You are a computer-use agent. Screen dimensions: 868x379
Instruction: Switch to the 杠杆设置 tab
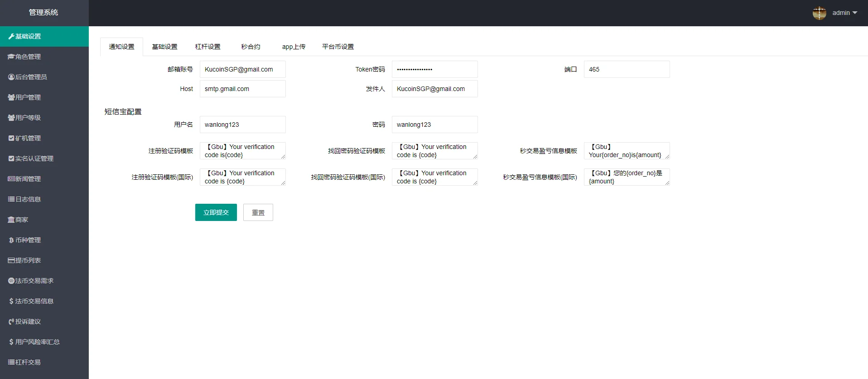click(x=207, y=47)
